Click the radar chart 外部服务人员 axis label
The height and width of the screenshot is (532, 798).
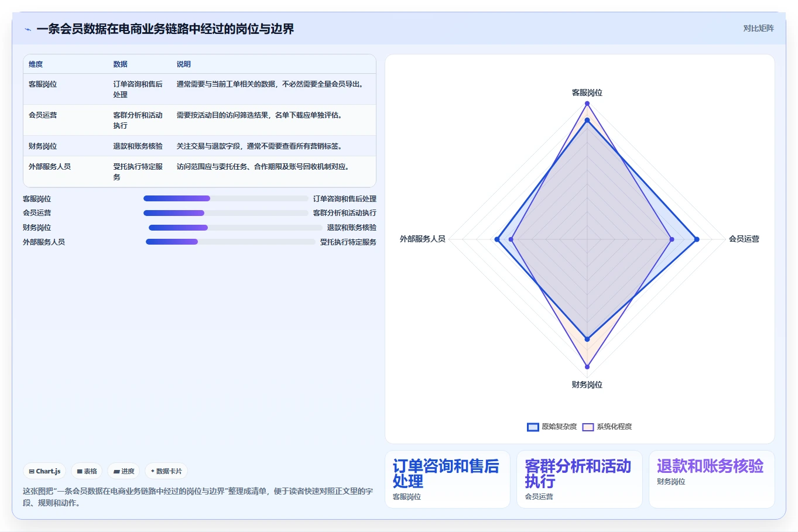click(x=422, y=239)
